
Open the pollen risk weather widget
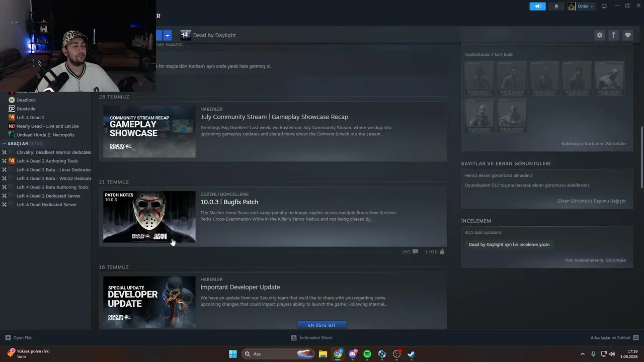(x=29, y=354)
